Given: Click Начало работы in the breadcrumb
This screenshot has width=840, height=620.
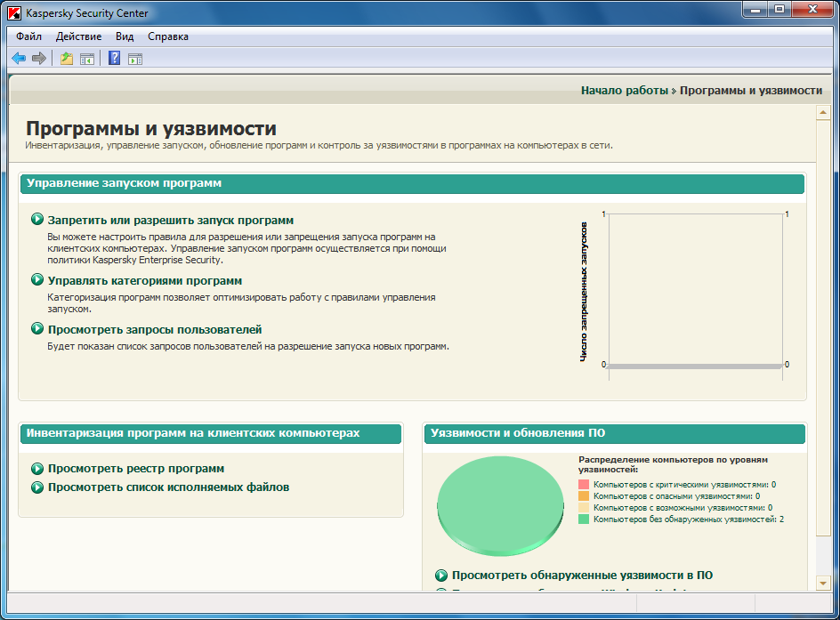Looking at the screenshot, I should click(x=624, y=91).
